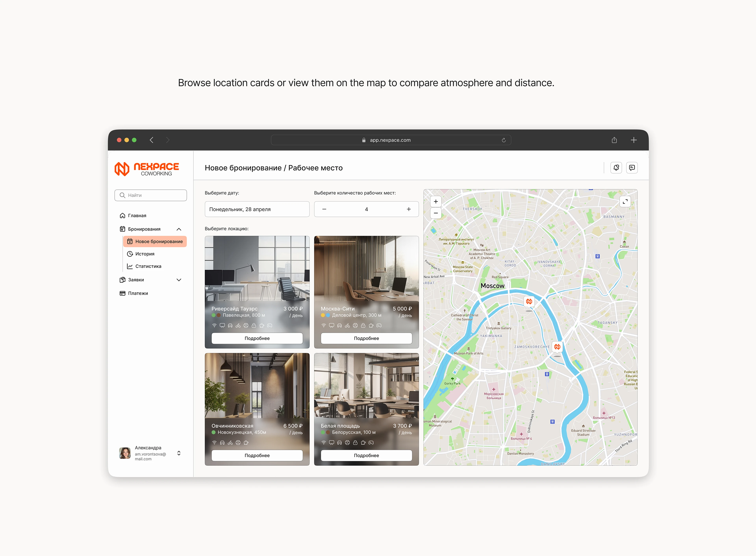This screenshot has width=756, height=556.
Task: Zoom out on the map
Action: 436,213
